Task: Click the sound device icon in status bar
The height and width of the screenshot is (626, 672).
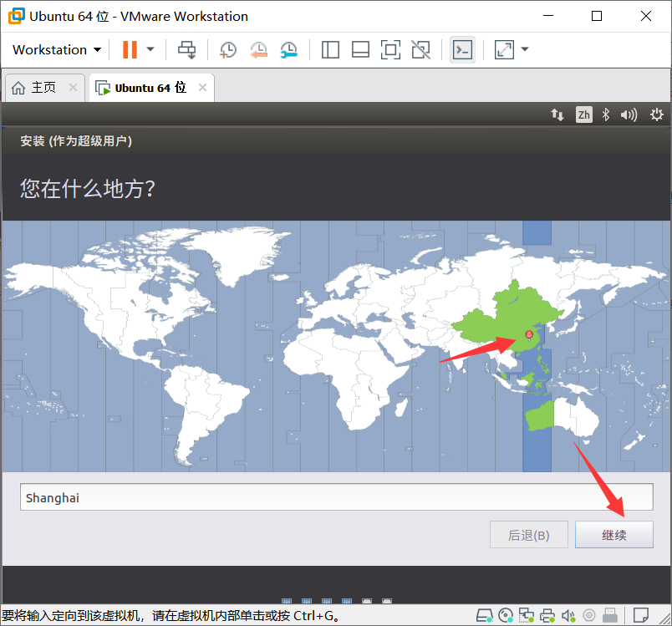Action: point(569,615)
